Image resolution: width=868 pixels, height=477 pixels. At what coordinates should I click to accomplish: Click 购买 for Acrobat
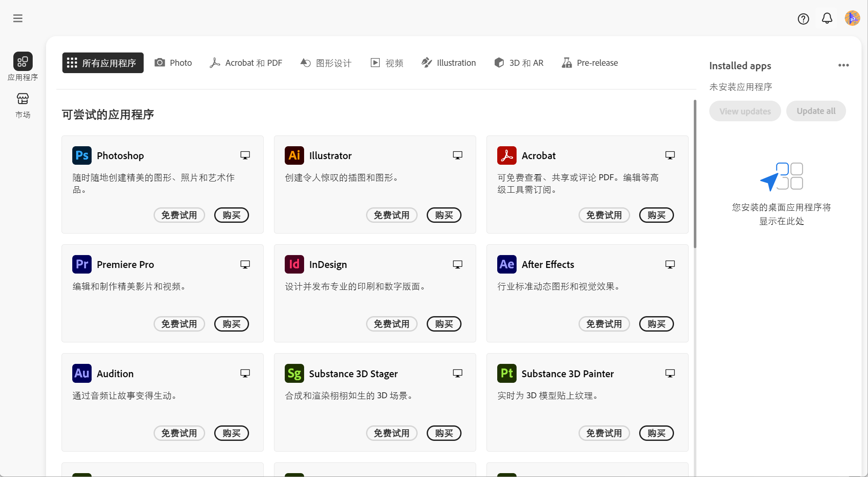(656, 215)
